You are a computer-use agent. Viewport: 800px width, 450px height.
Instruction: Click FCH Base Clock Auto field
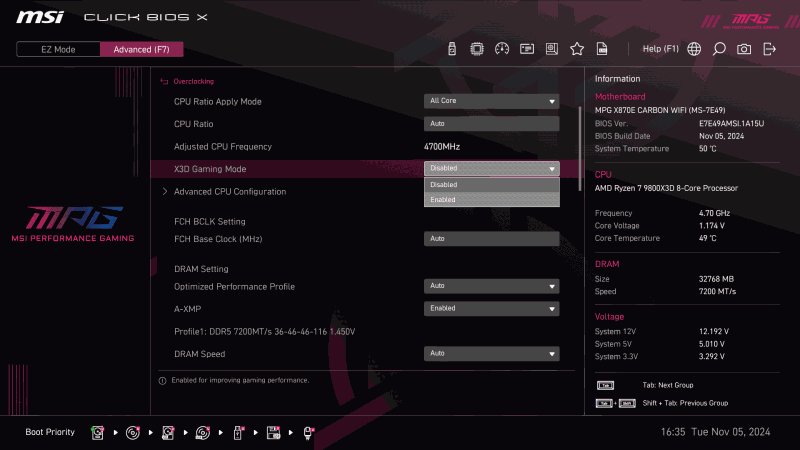click(492, 239)
